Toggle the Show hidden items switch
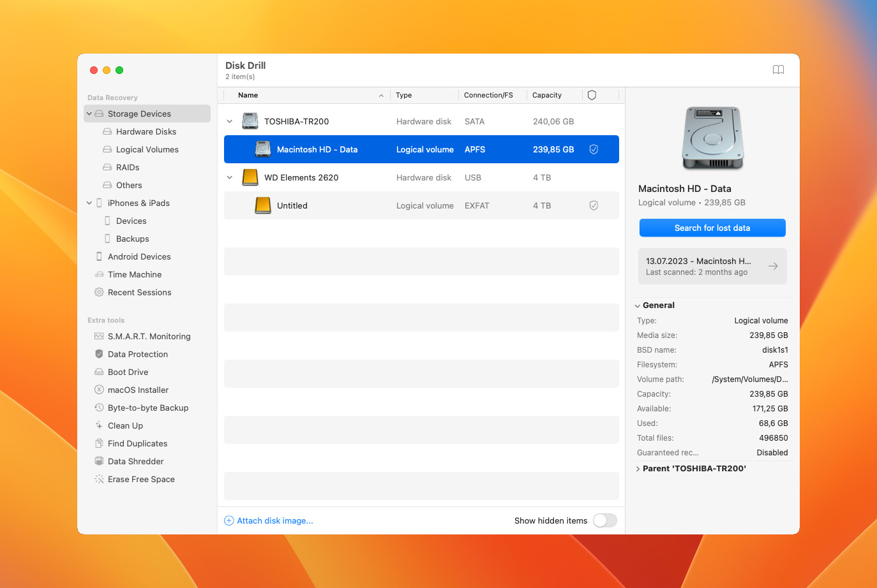This screenshot has width=877, height=588. coord(605,520)
